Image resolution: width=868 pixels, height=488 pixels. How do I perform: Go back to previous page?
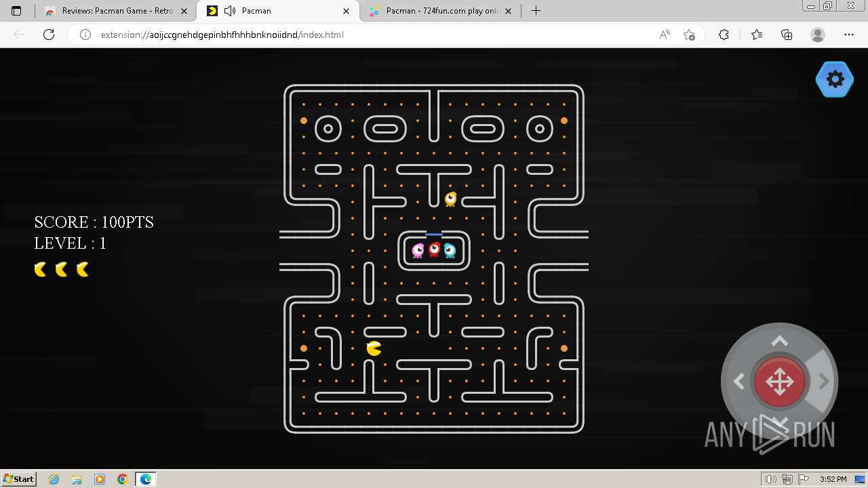pyautogui.click(x=19, y=35)
